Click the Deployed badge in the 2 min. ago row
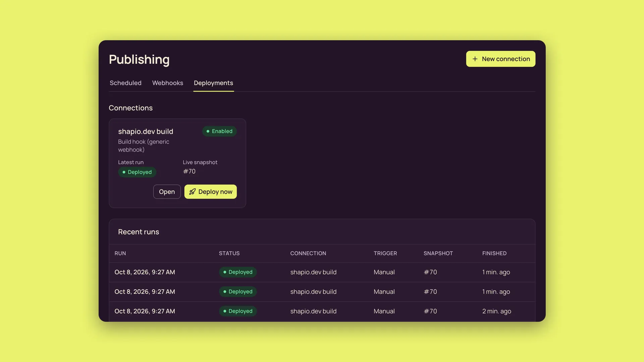Screen dimensions: 644x362 tap(238, 311)
